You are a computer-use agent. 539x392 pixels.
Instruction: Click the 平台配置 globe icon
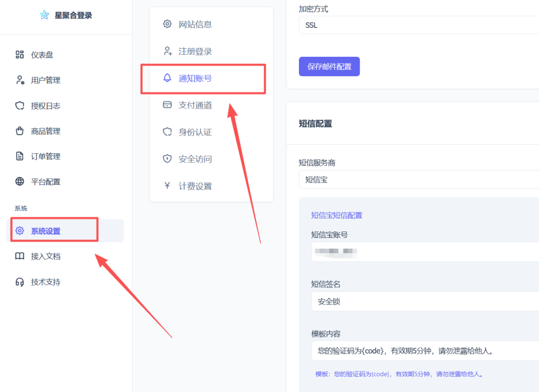click(x=19, y=182)
